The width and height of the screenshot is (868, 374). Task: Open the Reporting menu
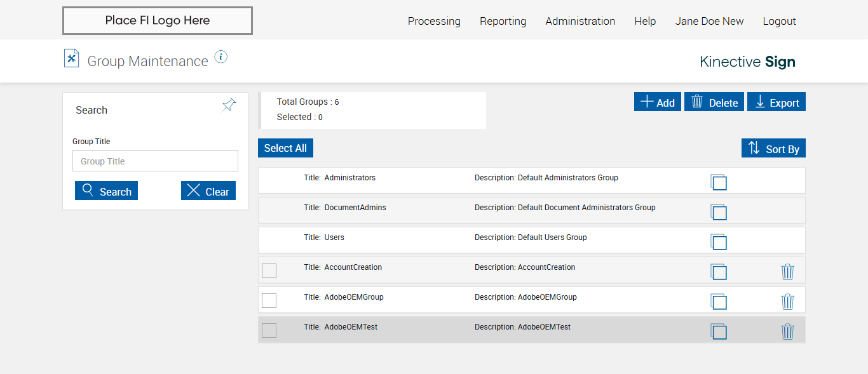pos(503,21)
